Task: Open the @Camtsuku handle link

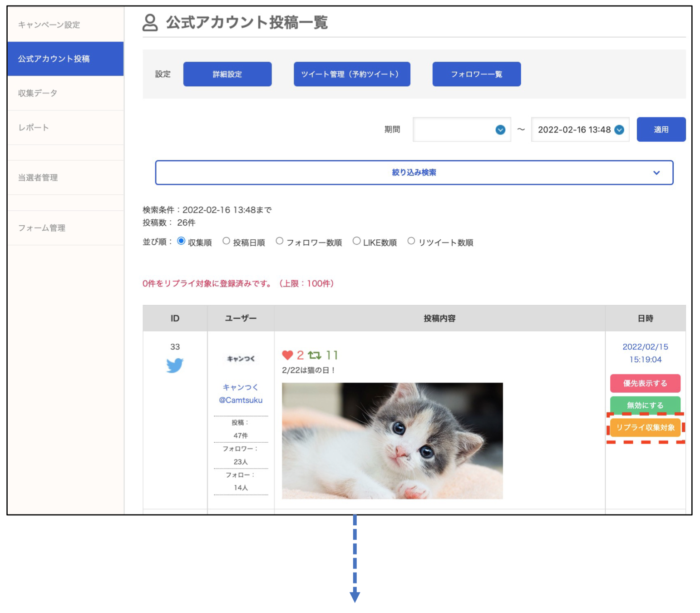Action: point(241,400)
